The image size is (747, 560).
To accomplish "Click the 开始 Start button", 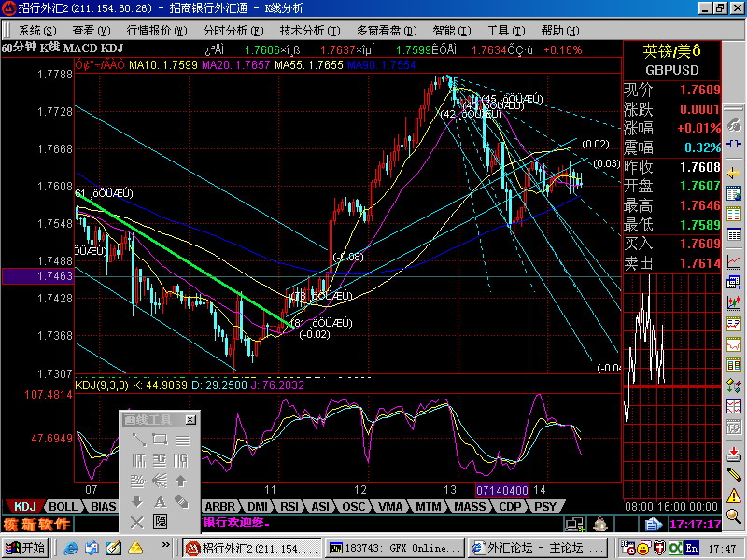I will click(25, 548).
